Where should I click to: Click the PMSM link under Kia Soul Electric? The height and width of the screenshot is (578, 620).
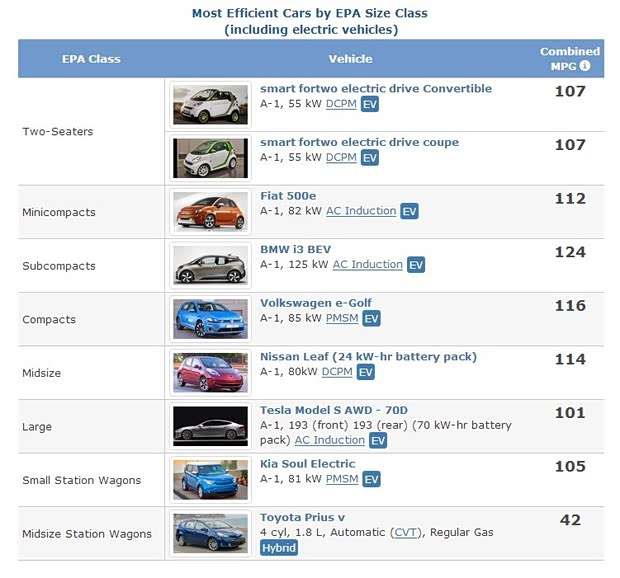point(341,479)
